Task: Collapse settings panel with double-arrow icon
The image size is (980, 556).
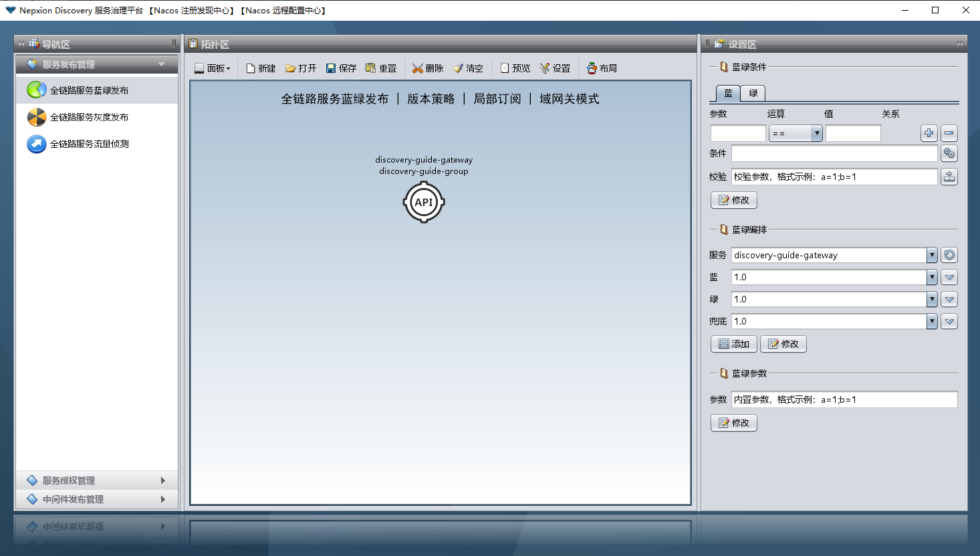Action: [x=960, y=43]
